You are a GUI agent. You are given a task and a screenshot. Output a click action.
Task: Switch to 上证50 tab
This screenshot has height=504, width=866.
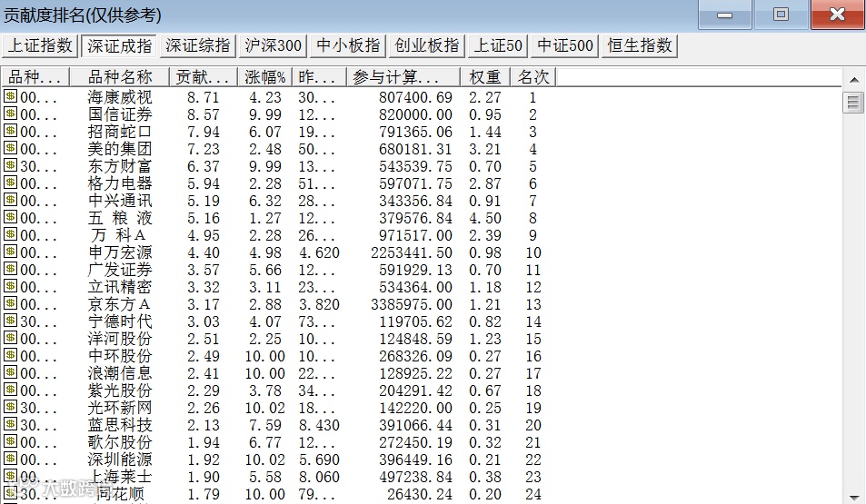498,45
